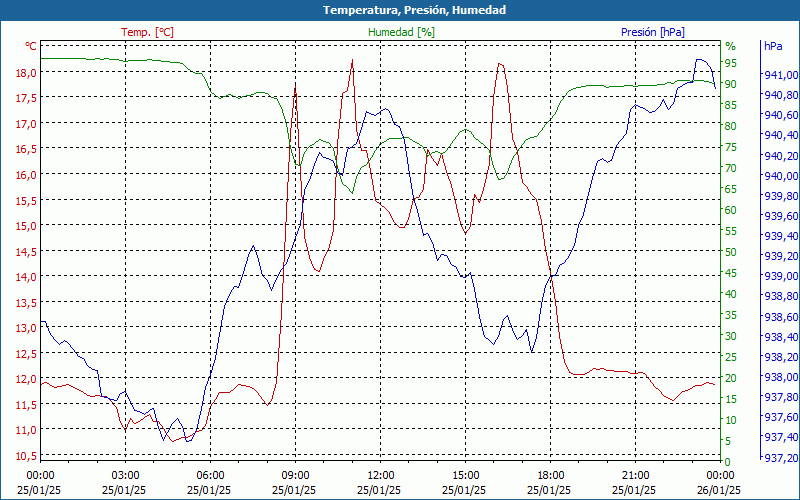Click the '939,40' pressure axis tick
The image size is (800, 500).
781,236
